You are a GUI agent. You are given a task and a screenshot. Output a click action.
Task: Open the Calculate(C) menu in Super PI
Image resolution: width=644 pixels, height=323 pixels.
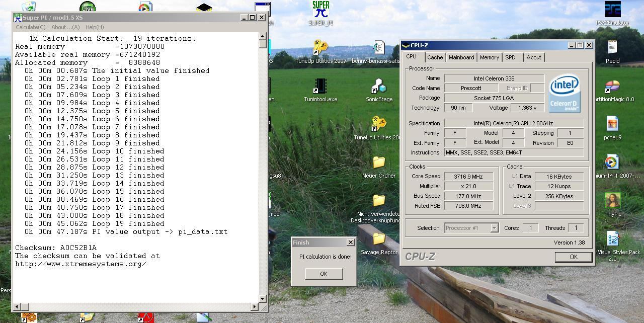tap(31, 27)
